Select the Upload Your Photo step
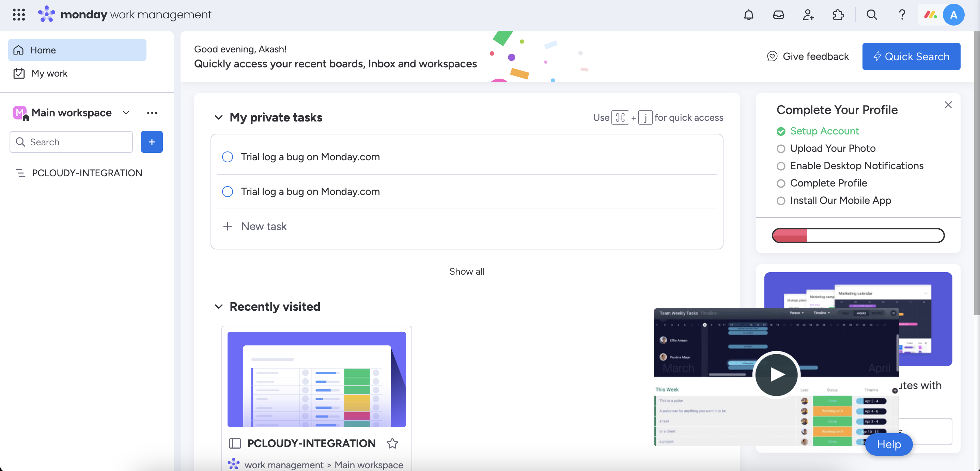The image size is (980, 471). 833,148
